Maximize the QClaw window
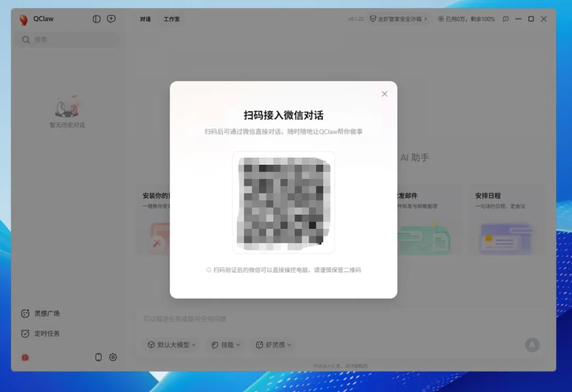 pyautogui.click(x=531, y=19)
